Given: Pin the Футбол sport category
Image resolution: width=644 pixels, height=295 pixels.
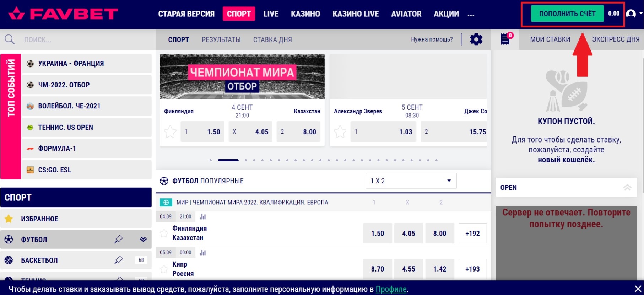Looking at the screenshot, I should 119,239.
